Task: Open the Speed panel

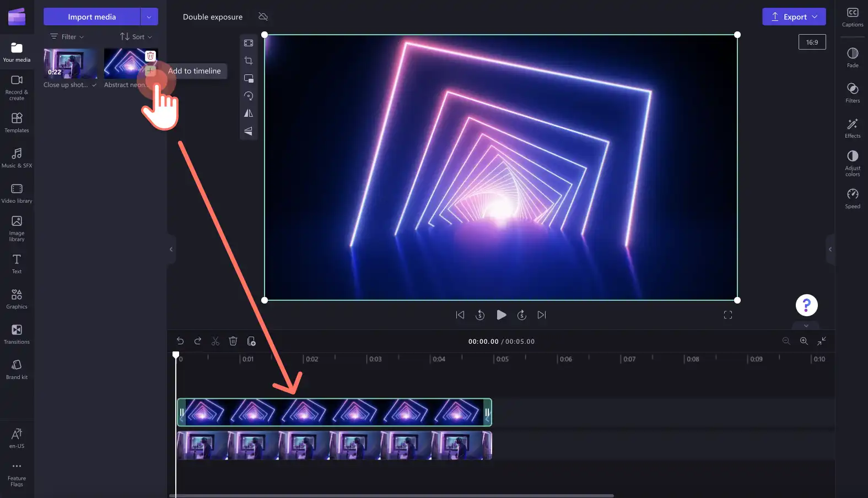Action: (x=853, y=198)
